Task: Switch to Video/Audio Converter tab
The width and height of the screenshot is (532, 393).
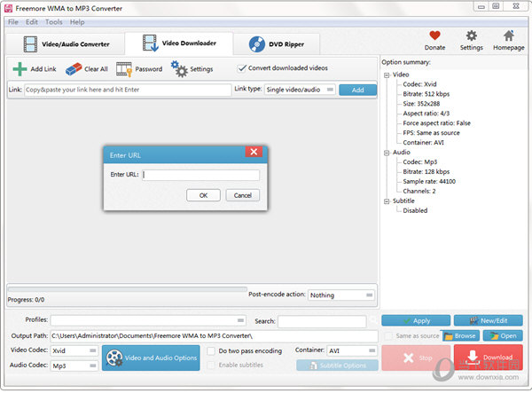Action: [66, 44]
